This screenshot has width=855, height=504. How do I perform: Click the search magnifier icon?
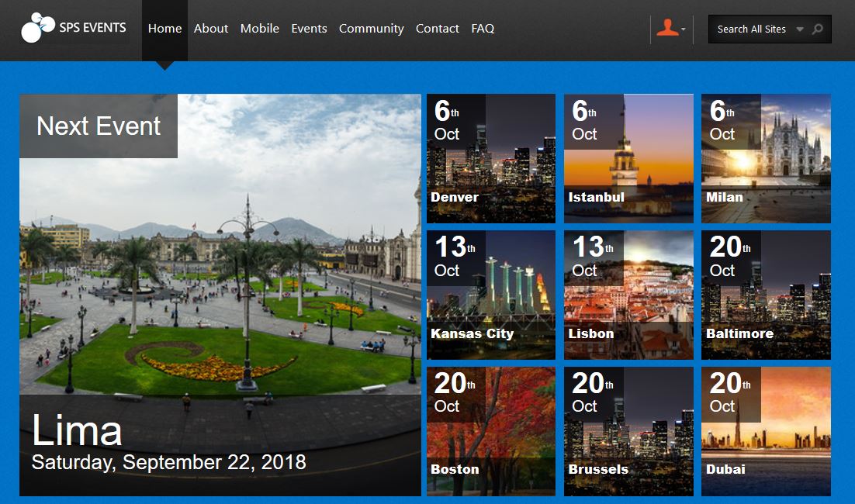(815, 29)
